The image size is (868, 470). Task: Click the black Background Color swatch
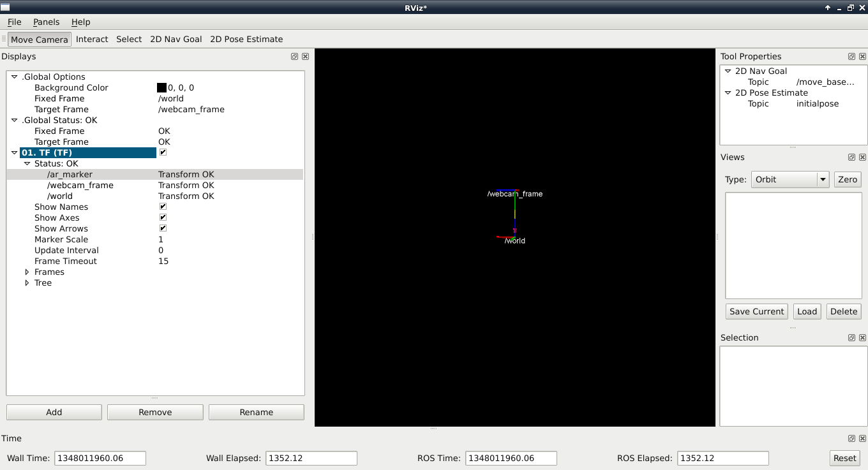161,88
